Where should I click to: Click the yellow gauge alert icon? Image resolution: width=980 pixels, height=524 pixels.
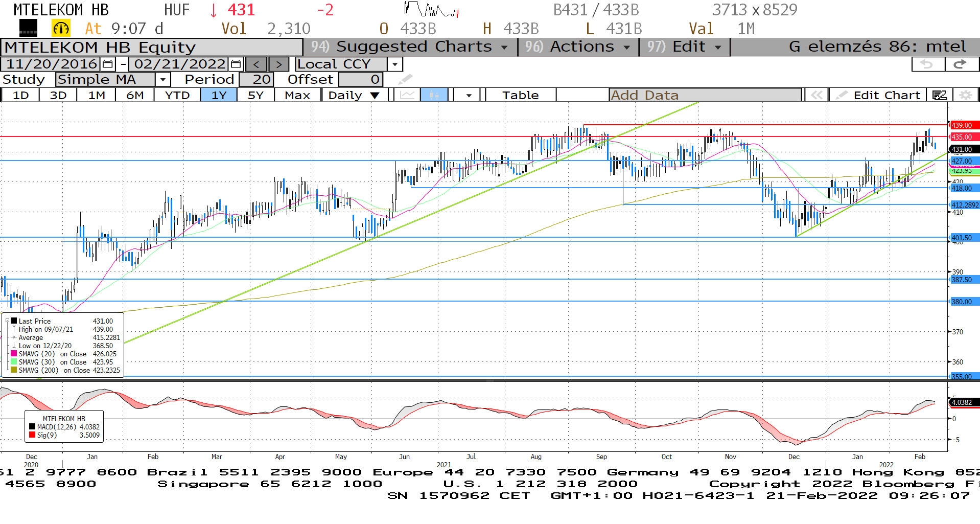coord(61,28)
